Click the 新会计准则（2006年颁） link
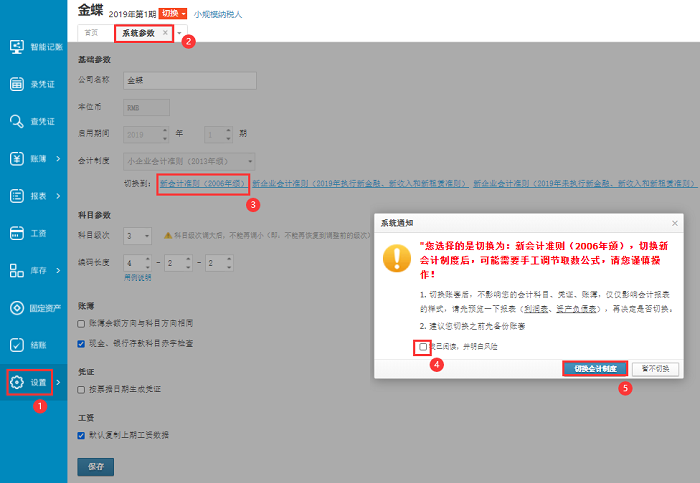Viewport: 700px width, 483px height. 202,184
